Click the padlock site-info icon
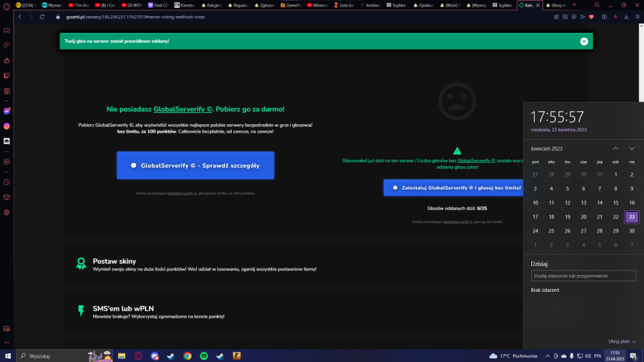This screenshot has height=362, width=644. (58, 17)
